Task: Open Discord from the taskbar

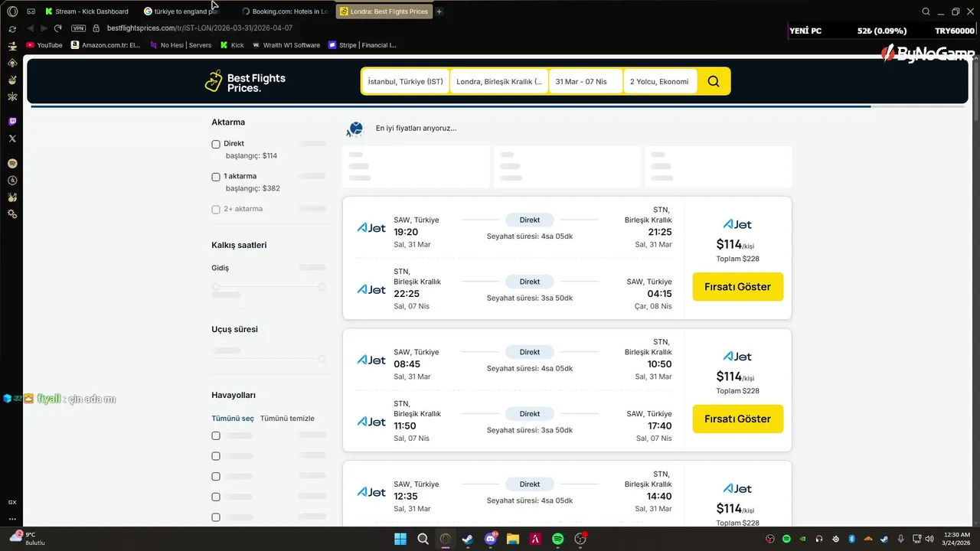Action: click(491, 539)
